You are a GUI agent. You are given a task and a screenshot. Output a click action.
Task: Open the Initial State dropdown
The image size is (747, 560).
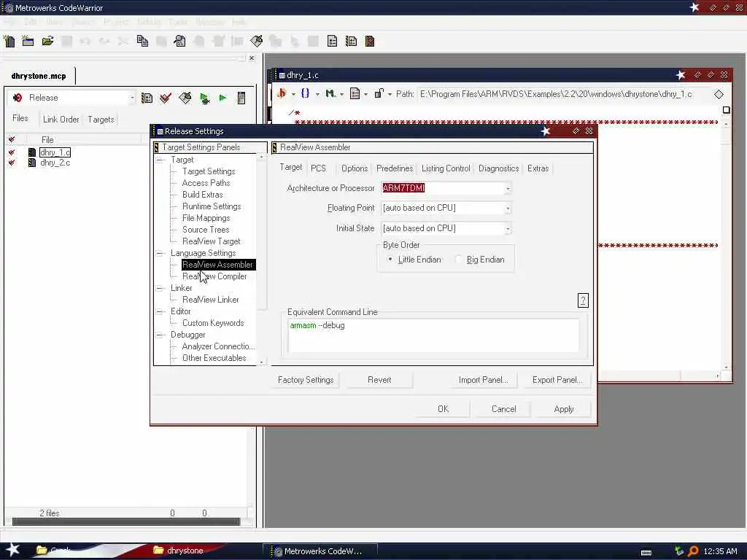coord(508,229)
